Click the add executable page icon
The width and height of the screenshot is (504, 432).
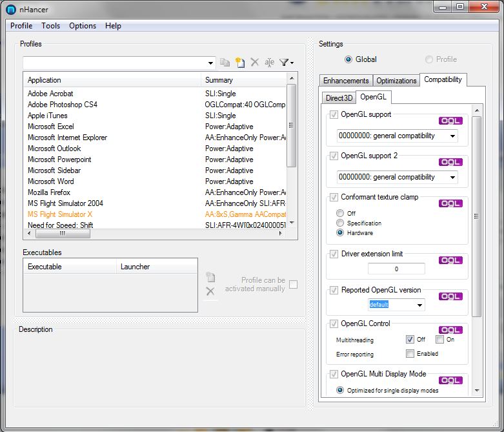(210, 278)
